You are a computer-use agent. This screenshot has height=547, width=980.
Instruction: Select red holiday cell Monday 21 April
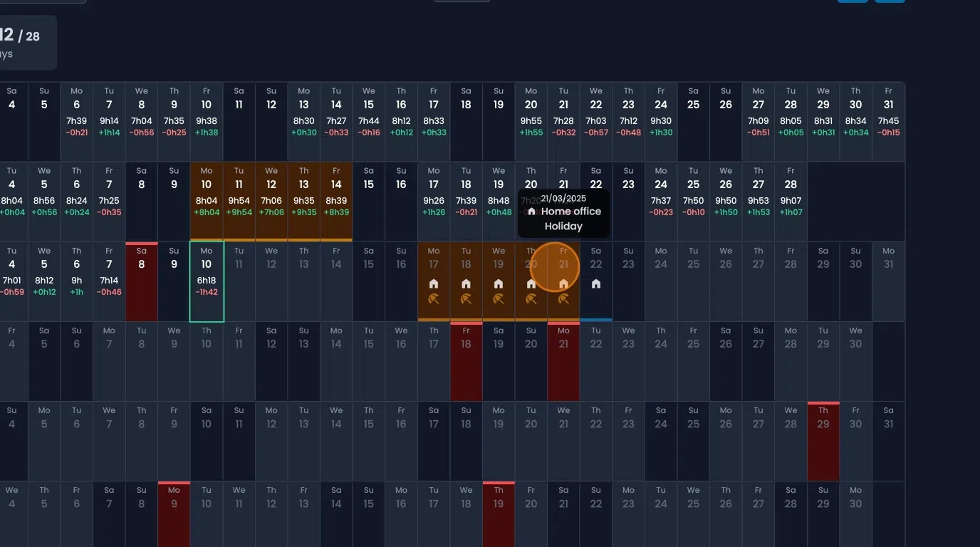click(563, 361)
